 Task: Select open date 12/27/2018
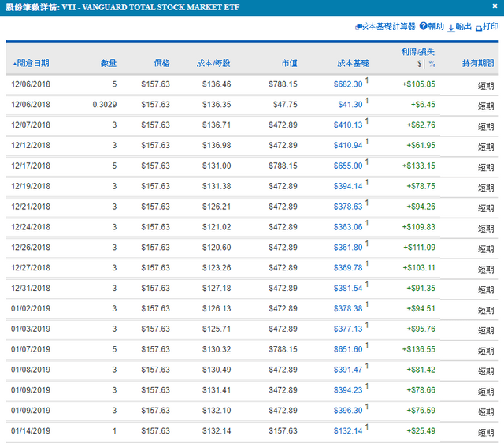[31, 268]
